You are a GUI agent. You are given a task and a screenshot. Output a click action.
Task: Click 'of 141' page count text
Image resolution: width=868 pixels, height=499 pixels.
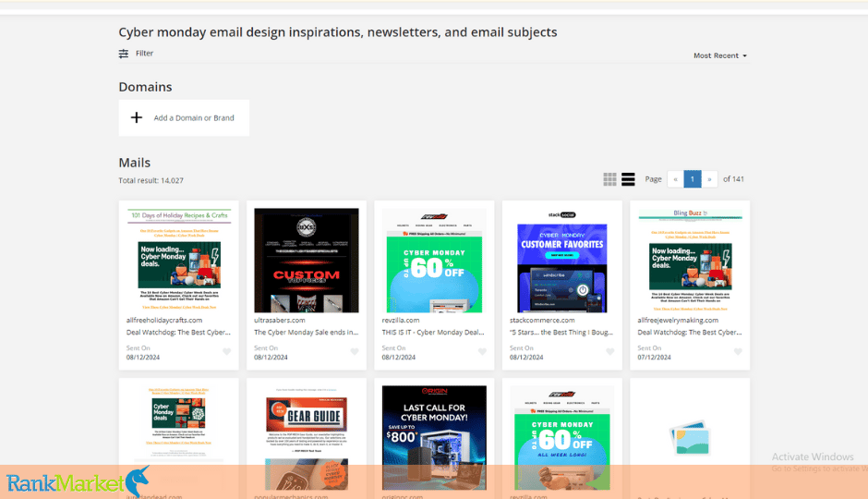pos(733,179)
